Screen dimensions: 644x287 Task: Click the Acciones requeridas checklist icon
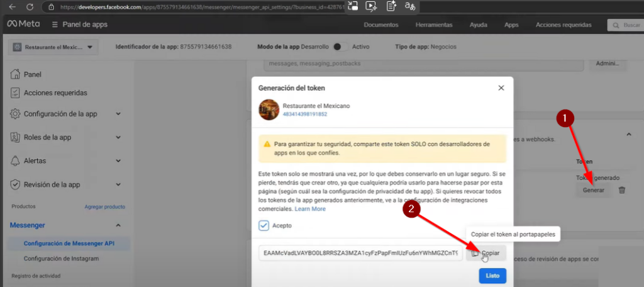click(15, 93)
